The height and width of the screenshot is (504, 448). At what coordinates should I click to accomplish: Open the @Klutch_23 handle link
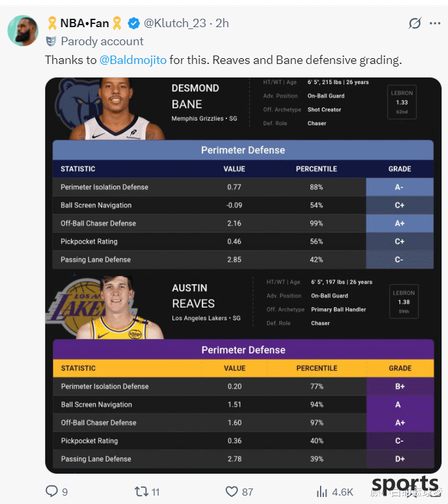[175, 23]
